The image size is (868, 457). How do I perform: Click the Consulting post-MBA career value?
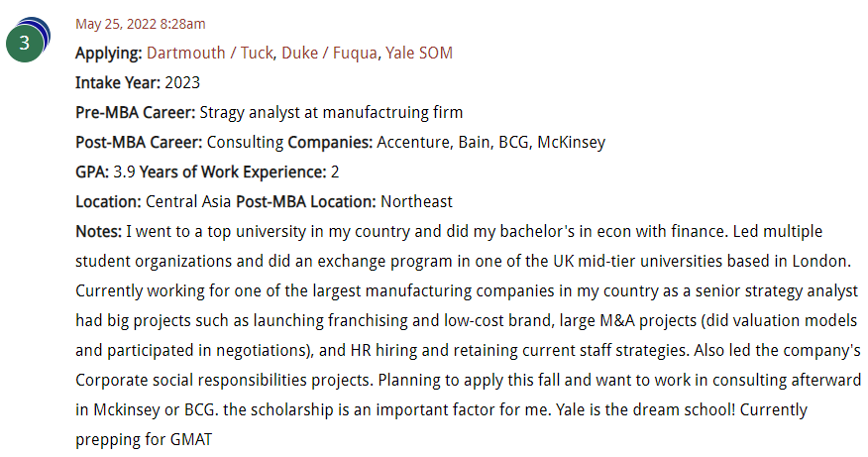245,142
